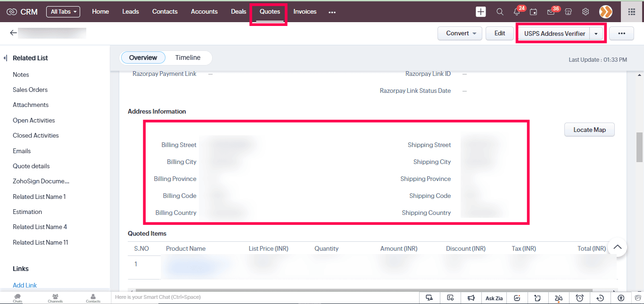Click the plus create-new icon

[481, 12]
